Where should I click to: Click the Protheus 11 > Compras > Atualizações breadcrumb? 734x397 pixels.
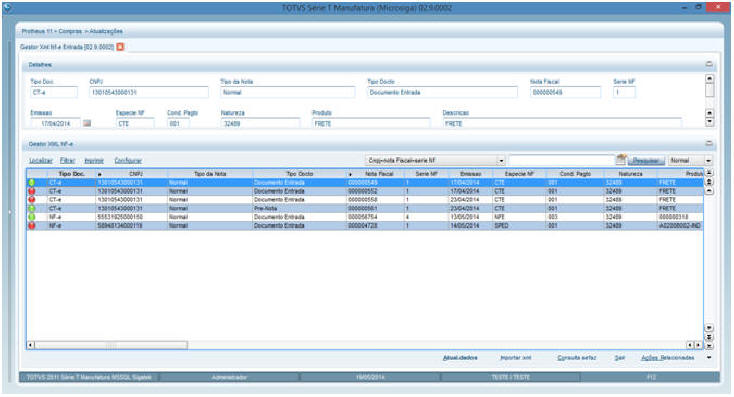pos(72,31)
